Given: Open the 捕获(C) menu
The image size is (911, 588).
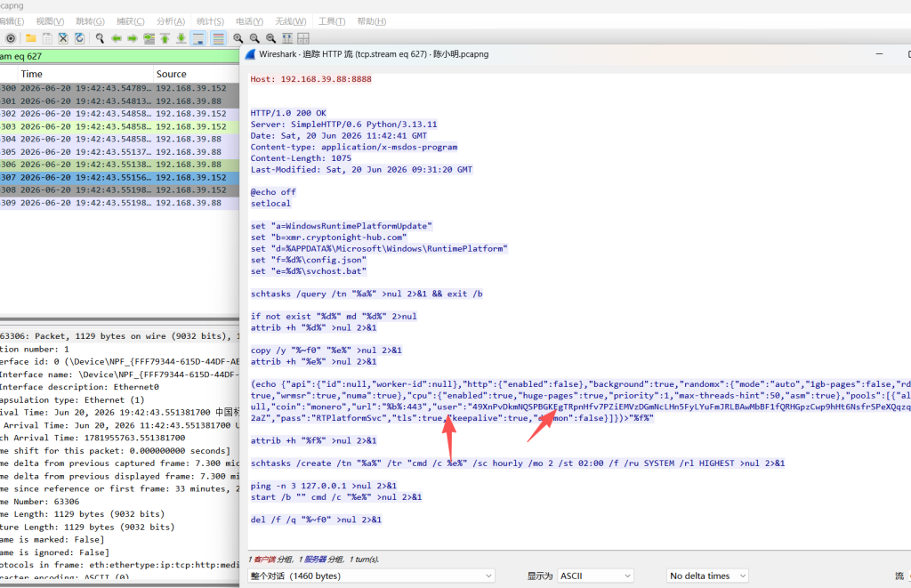Looking at the screenshot, I should [130, 21].
